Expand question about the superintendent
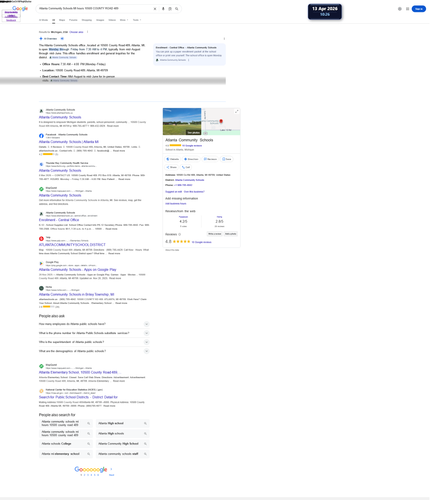432x500 pixels. [94, 342]
